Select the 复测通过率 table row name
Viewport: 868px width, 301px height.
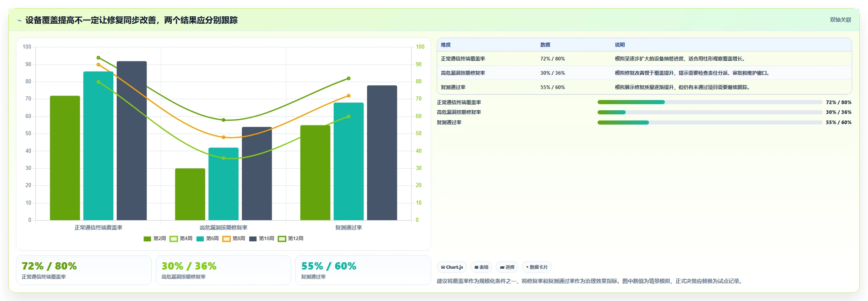[x=453, y=87]
